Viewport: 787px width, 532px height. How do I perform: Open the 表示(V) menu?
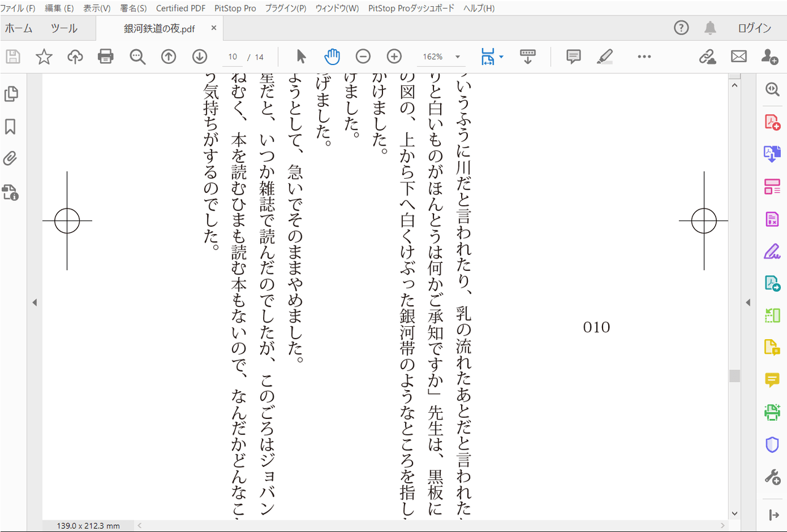coord(97,8)
